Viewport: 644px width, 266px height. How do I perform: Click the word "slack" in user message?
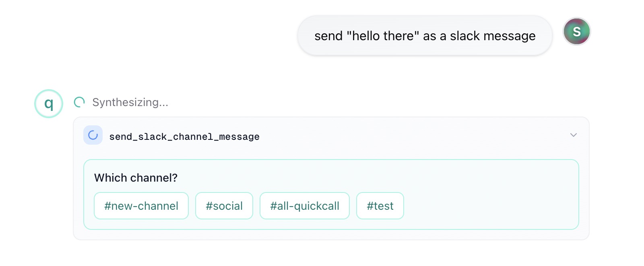click(x=465, y=36)
